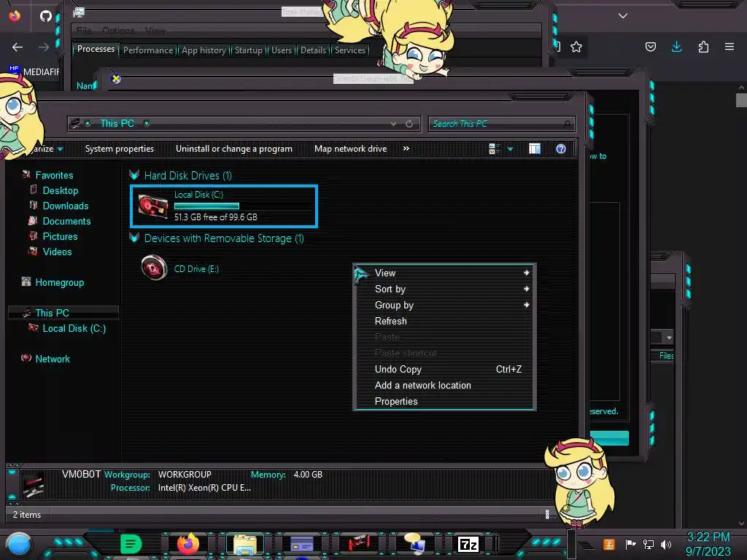The image size is (747, 560).
Task: Open the Sort by submenu
Action: pyautogui.click(x=444, y=289)
